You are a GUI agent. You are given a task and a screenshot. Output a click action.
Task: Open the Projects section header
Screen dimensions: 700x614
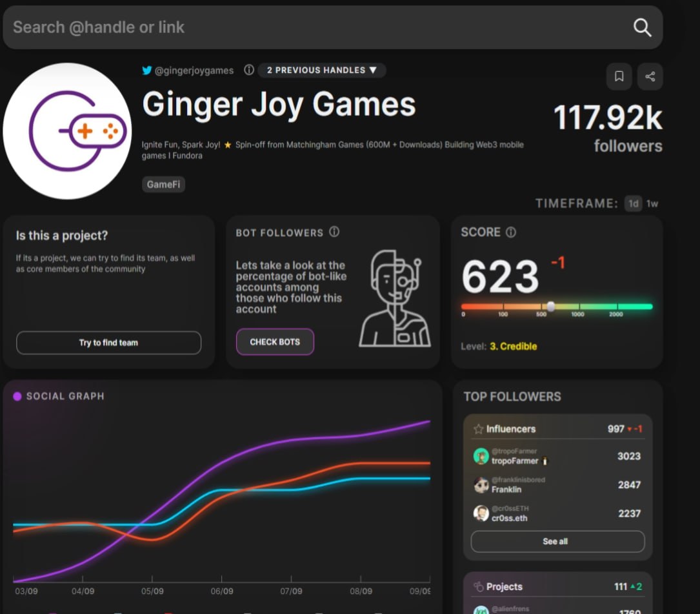pos(557,586)
